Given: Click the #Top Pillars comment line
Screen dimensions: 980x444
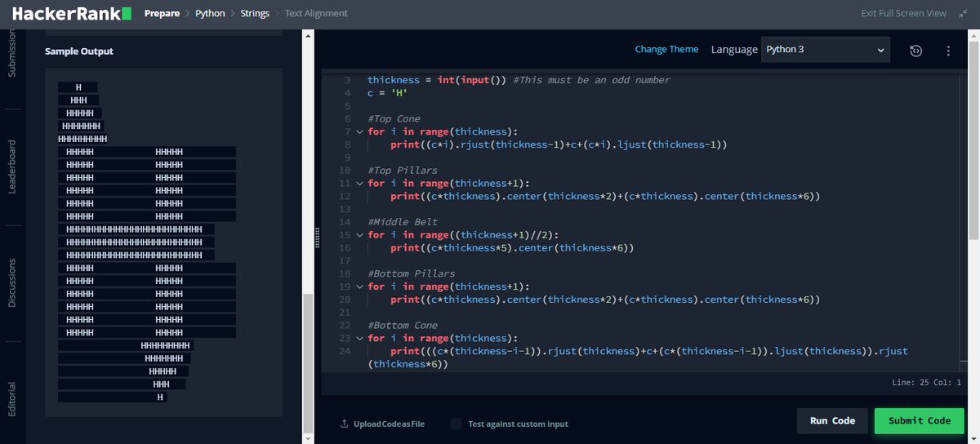Looking at the screenshot, I should [x=402, y=170].
